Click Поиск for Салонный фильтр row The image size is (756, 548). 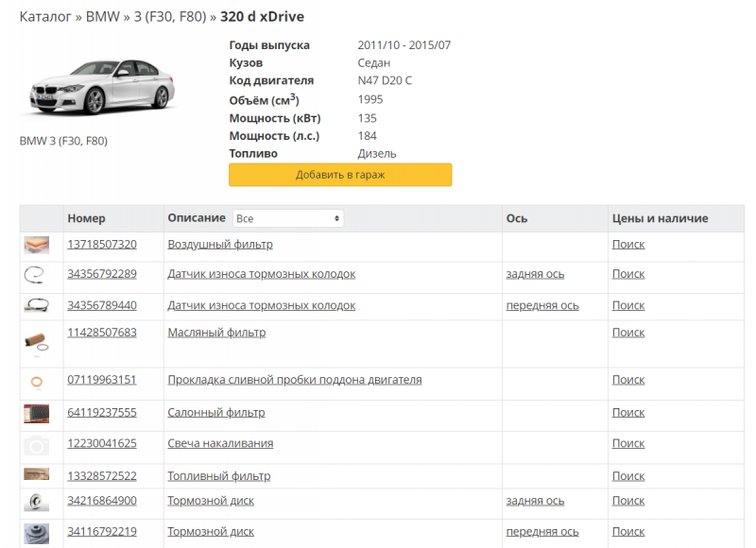628,413
